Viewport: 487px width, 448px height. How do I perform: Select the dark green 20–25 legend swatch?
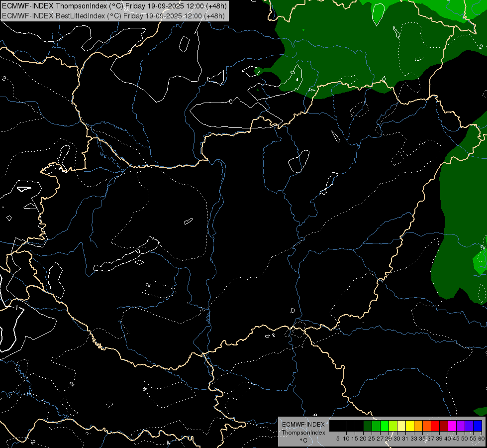[x=368, y=426]
